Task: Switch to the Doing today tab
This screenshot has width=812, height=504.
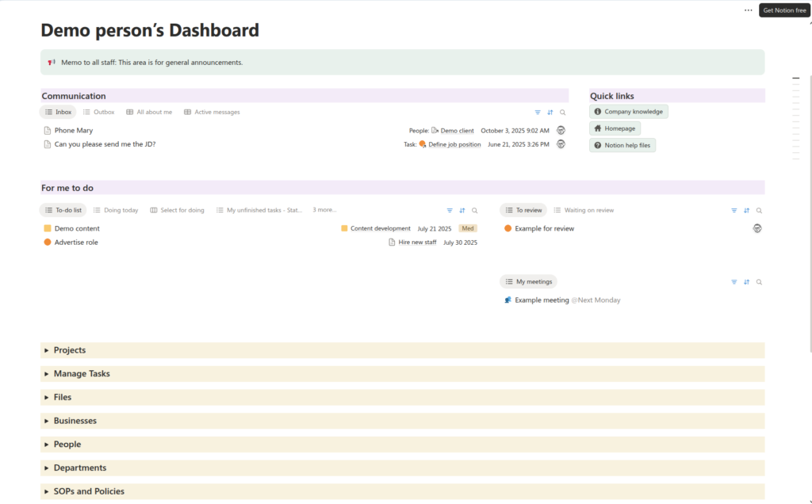Action: (116, 211)
